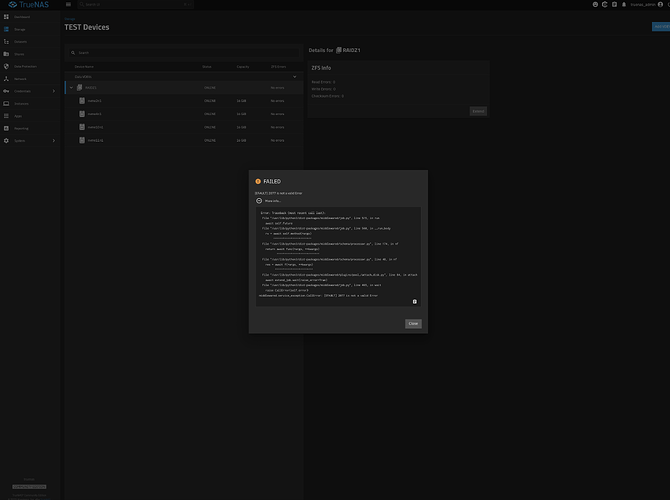
Task: Click the Instances icon in sidebar
Action: point(6,103)
